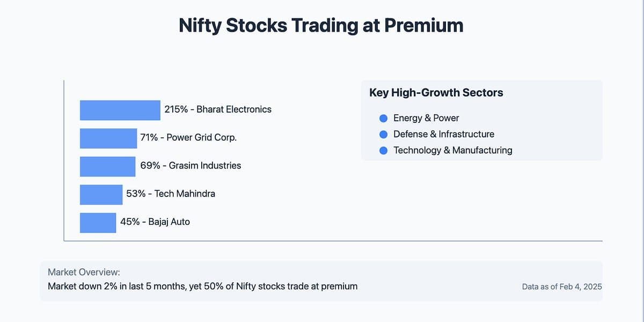Click the "71% - Power Grid Corp." label

188,137
